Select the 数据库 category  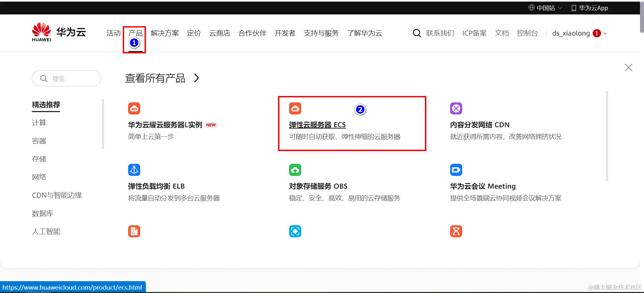[43, 213]
